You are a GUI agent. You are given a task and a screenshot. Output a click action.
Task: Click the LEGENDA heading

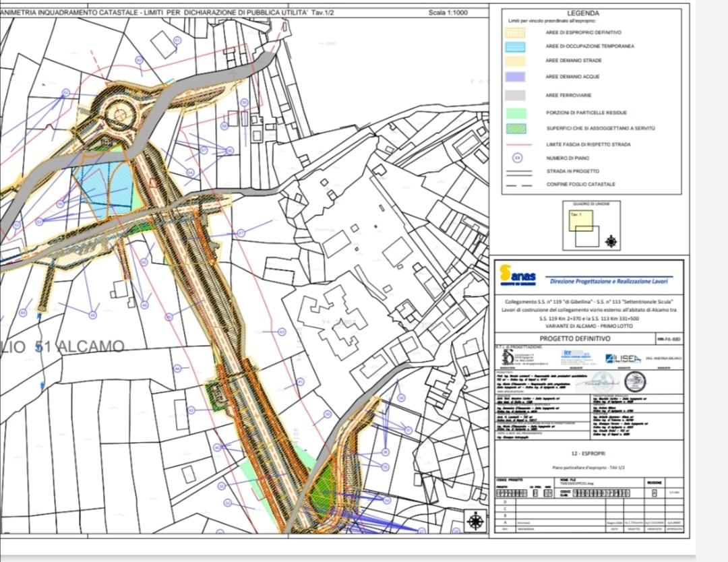point(583,13)
